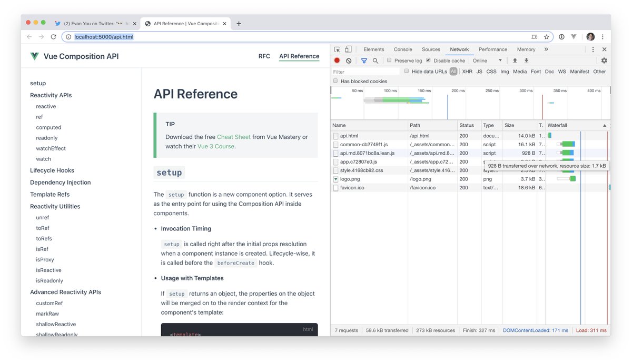
Task: Close the API Reference tab
Action: 225,24
